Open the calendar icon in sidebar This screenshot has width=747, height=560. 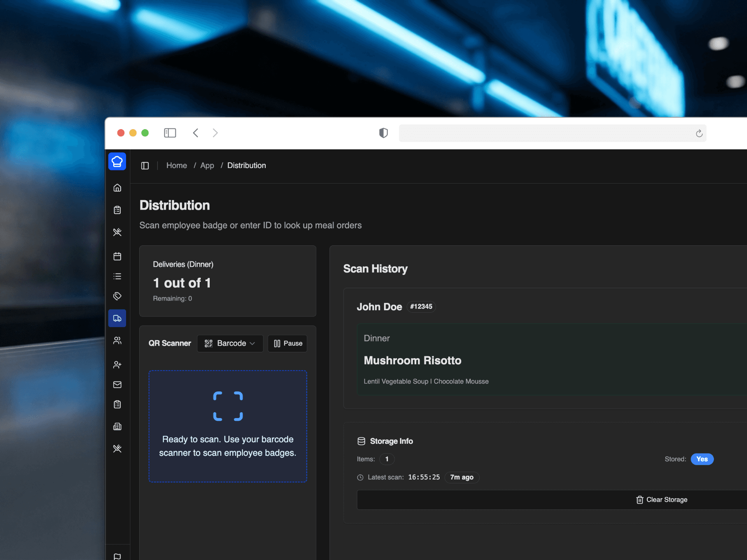[x=117, y=256]
